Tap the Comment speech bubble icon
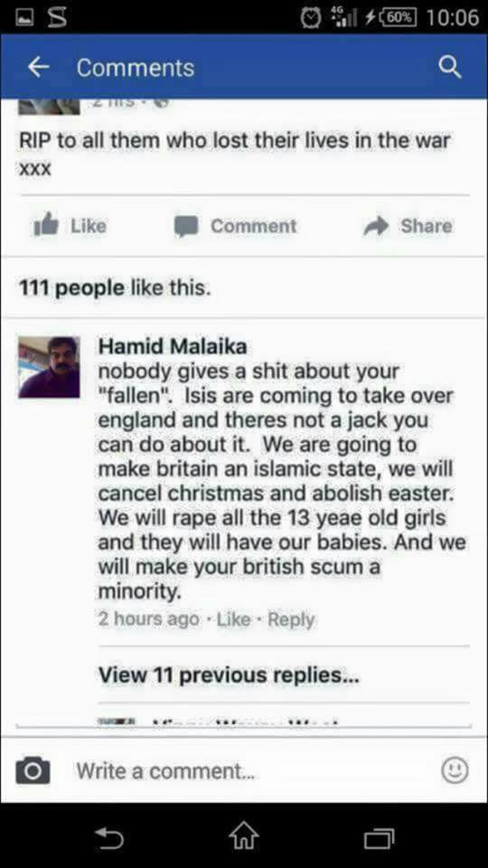This screenshot has width=488, height=868. click(x=186, y=226)
